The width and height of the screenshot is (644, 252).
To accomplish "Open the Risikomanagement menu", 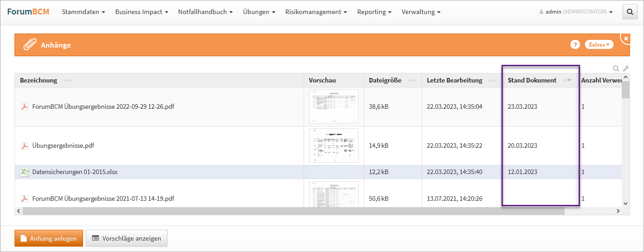I will tap(316, 12).
